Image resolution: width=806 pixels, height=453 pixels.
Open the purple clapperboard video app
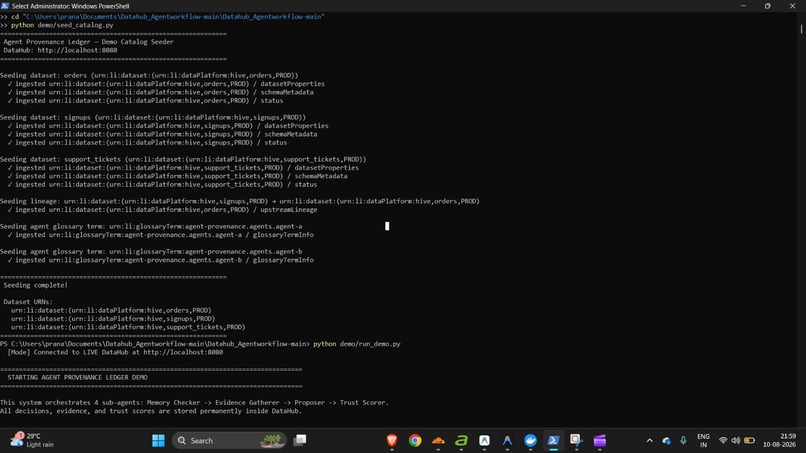click(599, 441)
